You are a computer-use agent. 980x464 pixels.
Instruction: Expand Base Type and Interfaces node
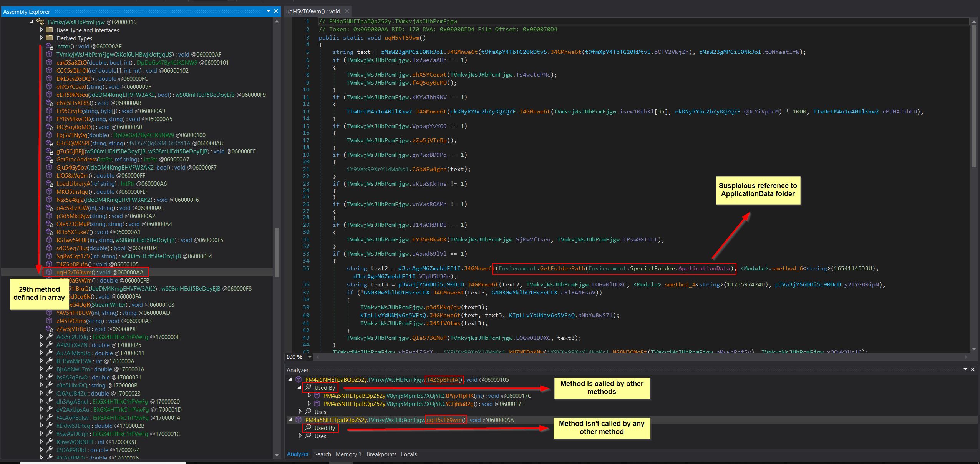41,30
